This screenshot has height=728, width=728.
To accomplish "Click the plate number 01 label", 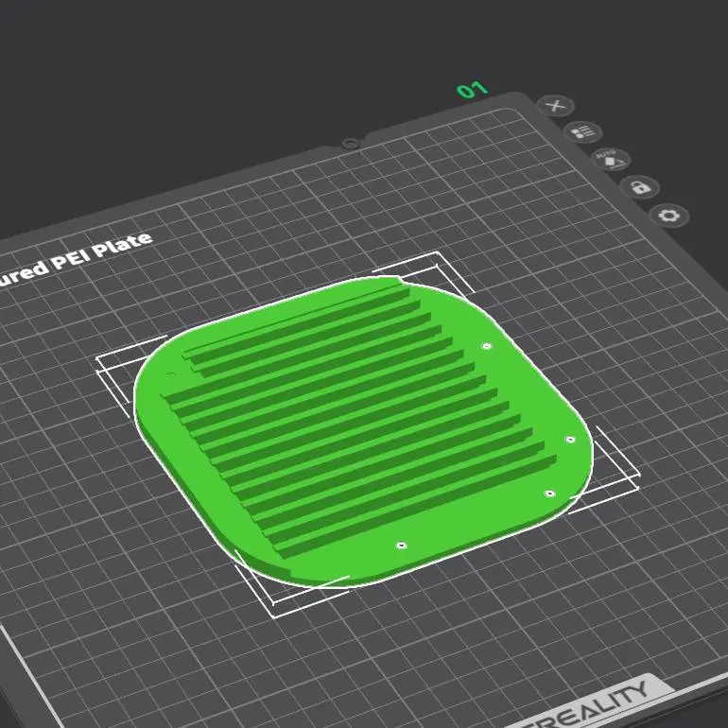I will coord(472,89).
